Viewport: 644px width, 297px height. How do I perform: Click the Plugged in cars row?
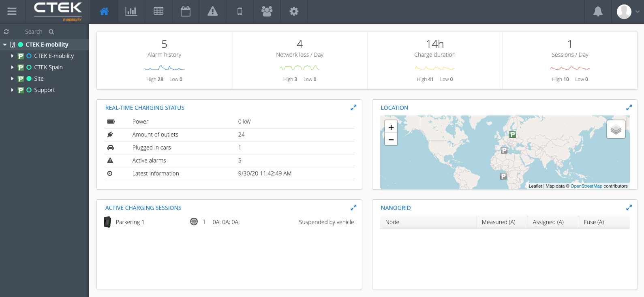[x=229, y=147]
